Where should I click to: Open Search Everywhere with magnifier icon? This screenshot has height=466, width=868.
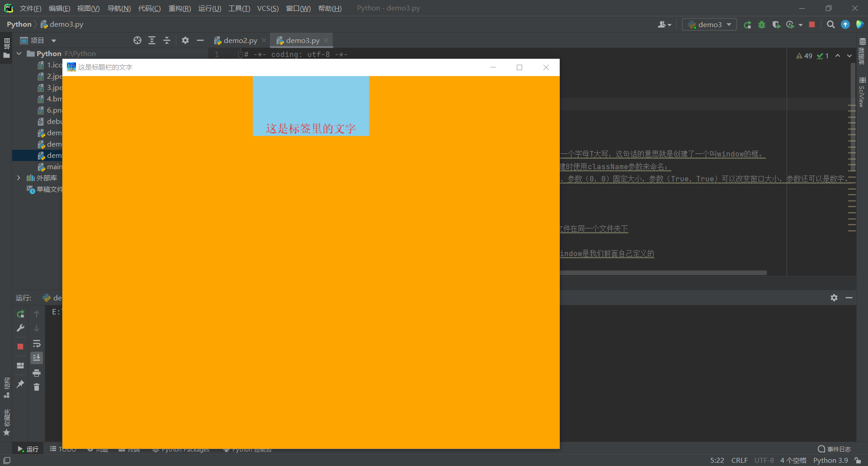coord(830,25)
